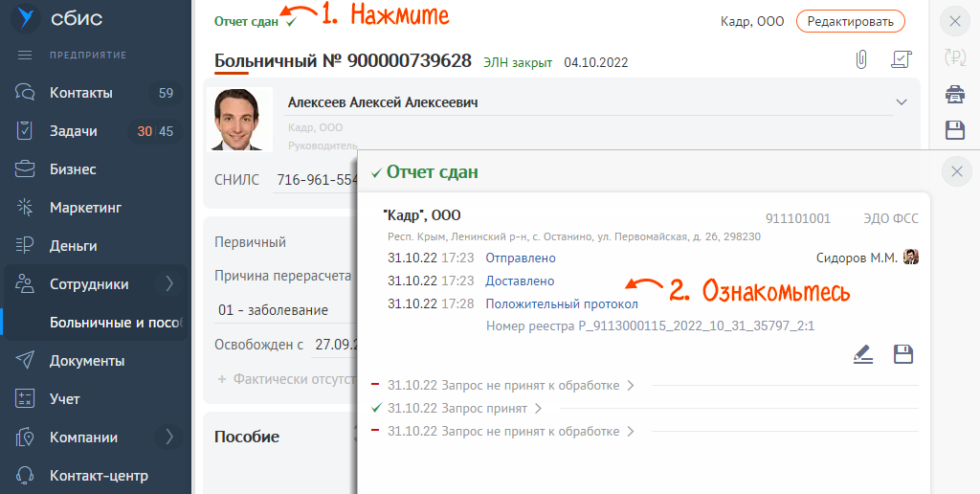Click the name Алексеев Алексей Алексеевич
980x494 pixels.
(x=383, y=102)
